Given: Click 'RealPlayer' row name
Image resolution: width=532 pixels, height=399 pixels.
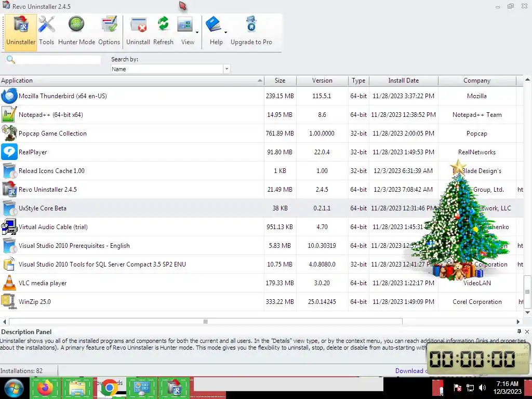Looking at the screenshot, I should coord(33,152).
